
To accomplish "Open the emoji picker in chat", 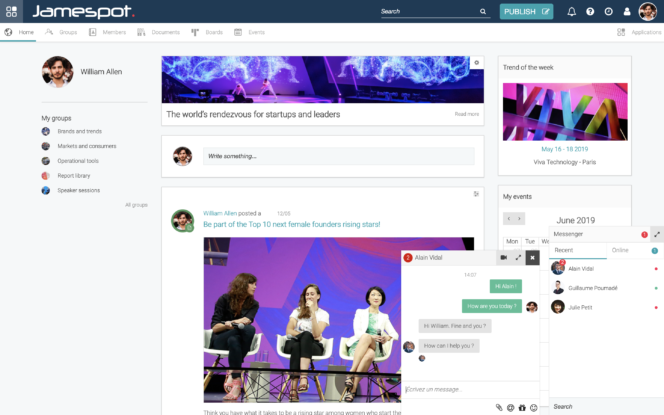I will tap(534, 407).
